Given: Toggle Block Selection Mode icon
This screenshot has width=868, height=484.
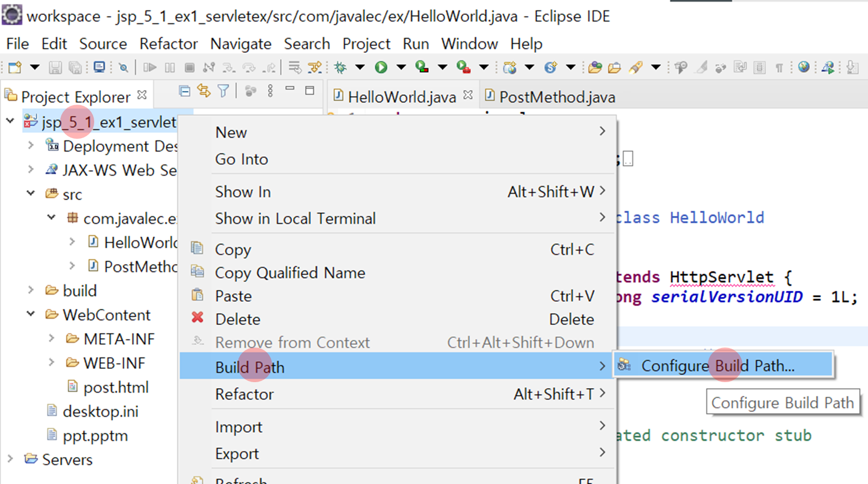Looking at the screenshot, I should coord(759,67).
